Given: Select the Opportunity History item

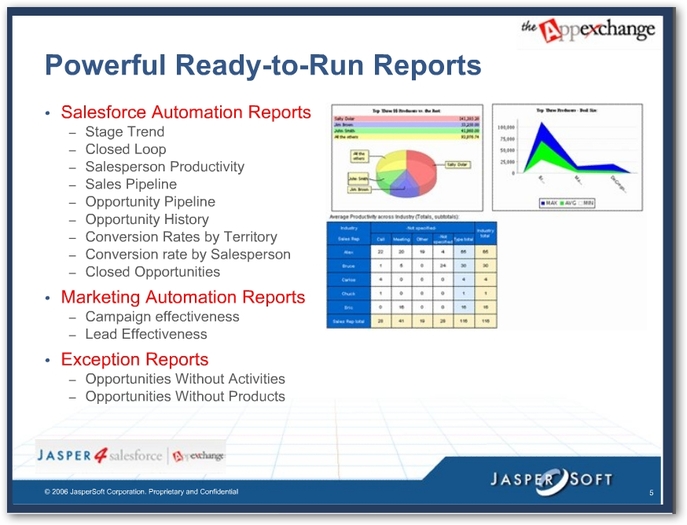Looking at the screenshot, I should point(147,219).
